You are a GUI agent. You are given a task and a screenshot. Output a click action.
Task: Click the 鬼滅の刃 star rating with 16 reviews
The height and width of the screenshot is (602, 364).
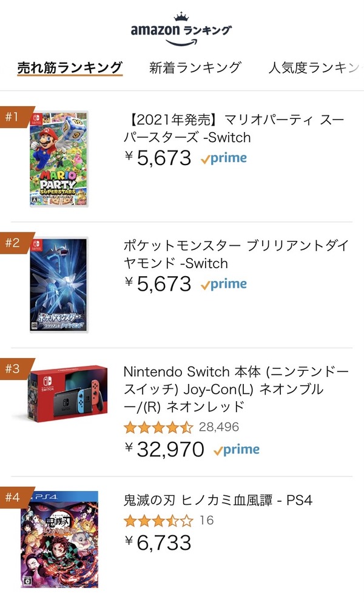[169, 521]
